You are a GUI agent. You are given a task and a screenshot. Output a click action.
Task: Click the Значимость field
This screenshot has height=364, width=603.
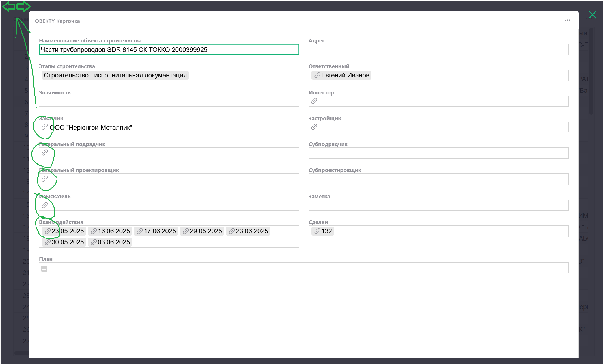pyautogui.click(x=169, y=101)
